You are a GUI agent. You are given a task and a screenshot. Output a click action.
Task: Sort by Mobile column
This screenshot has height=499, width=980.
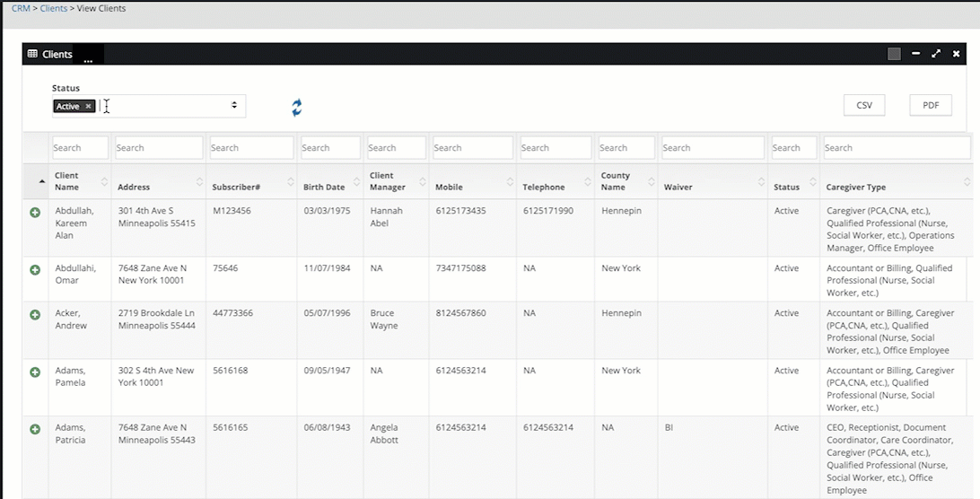click(472, 181)
